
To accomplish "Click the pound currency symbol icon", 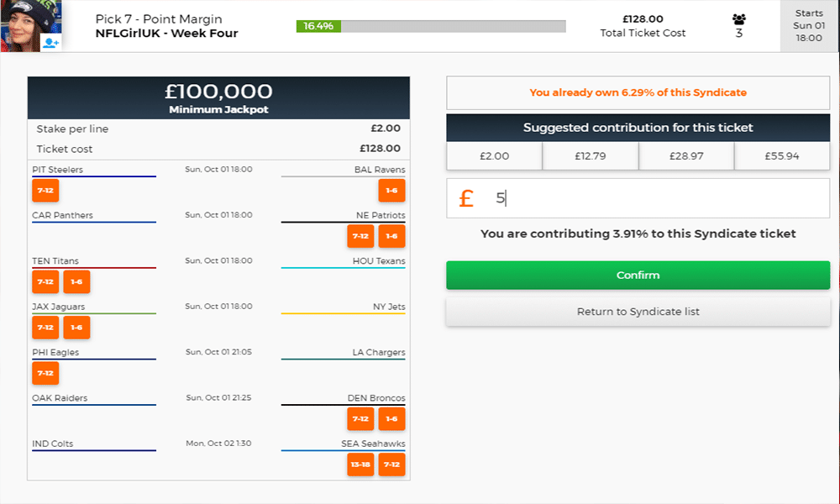I will [x=466, y=198].
